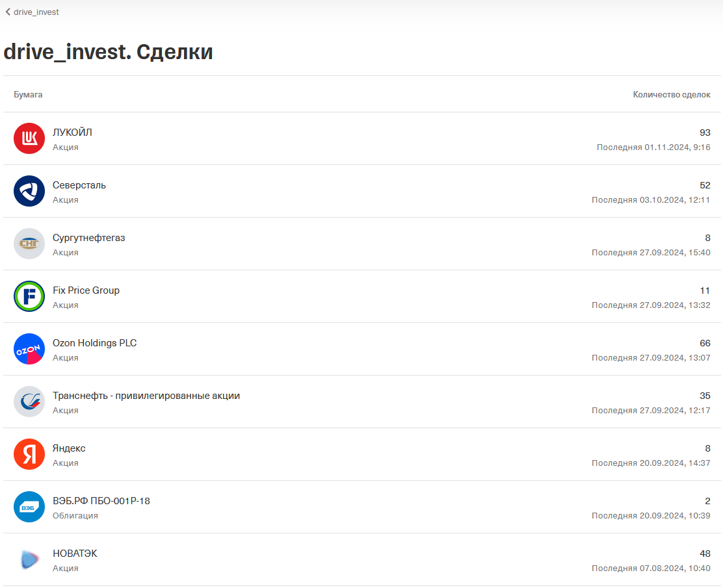Click the 93 deals count for ЛУКОЙЛ
This screenshot has width=723, height=588.
705,133
